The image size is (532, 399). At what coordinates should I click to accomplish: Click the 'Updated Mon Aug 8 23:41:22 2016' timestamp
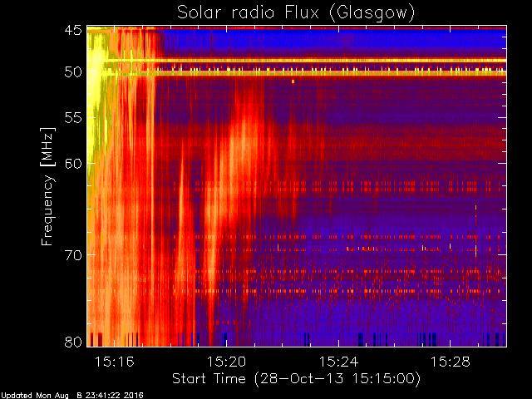point(72,396)
